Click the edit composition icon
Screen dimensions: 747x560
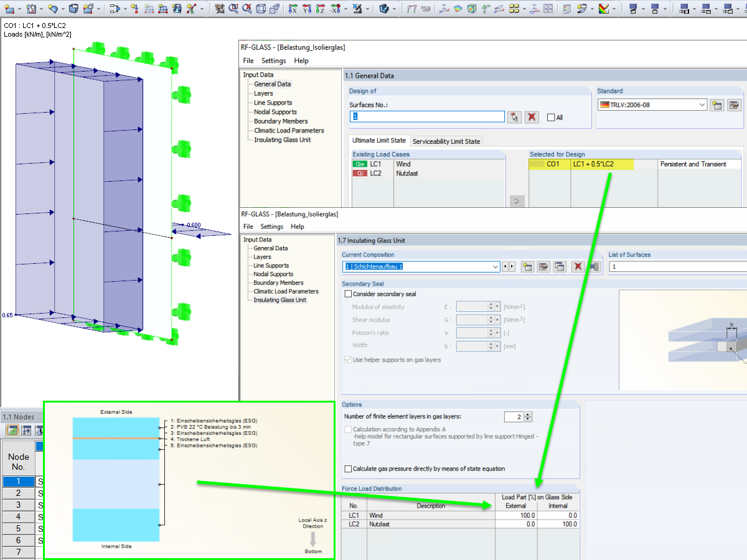coord(543,266)
